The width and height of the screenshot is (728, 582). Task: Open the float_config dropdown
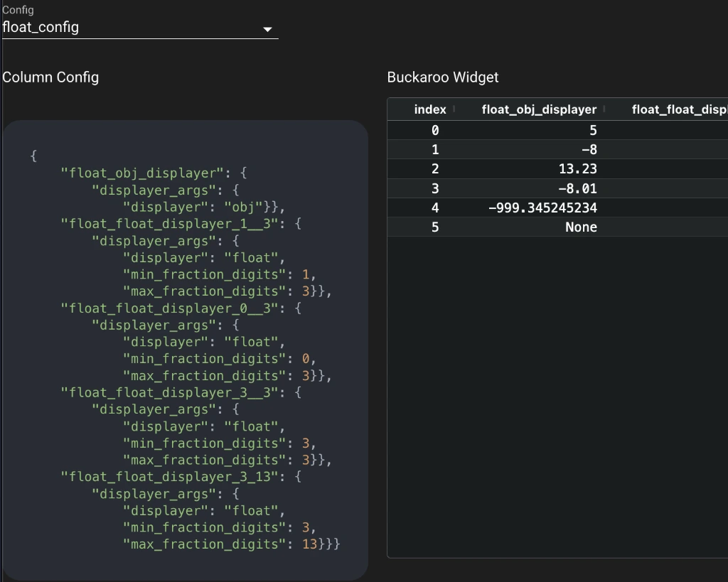pos(135,28)
